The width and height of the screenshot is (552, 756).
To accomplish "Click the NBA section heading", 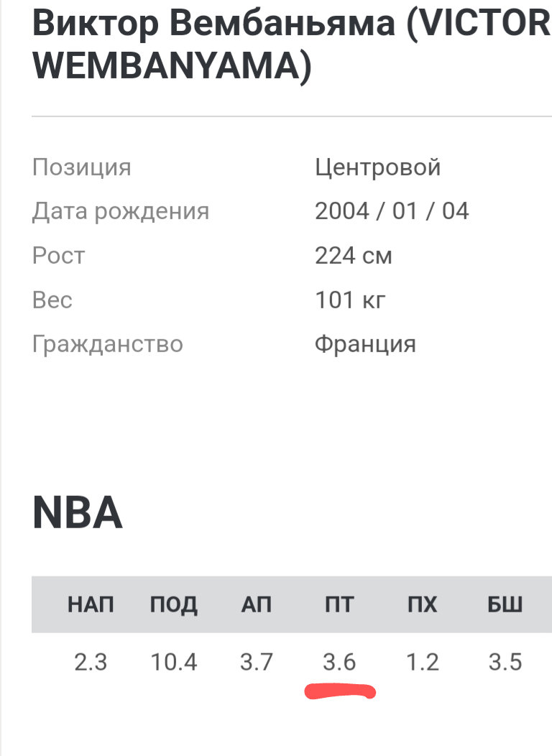I will click(78, 515).
